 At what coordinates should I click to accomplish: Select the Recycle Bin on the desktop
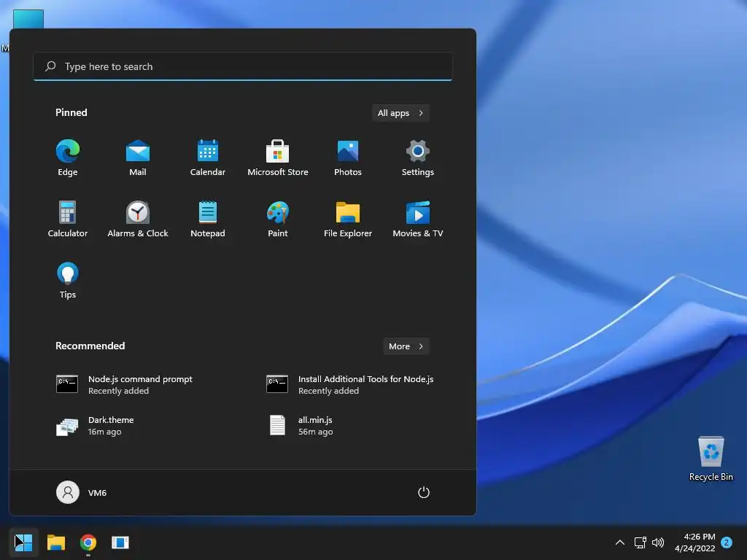(x=711, y=459)
